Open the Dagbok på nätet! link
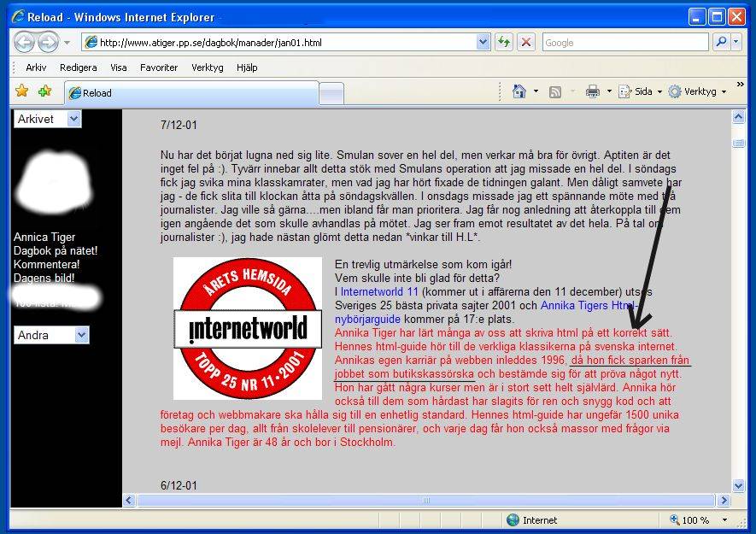This screenshot has height=534, width=756. [56, 250]
